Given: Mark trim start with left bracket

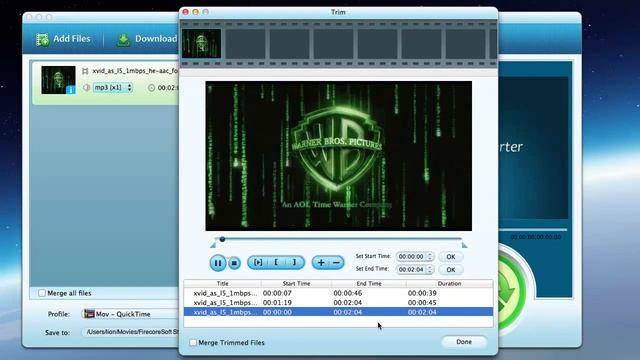Looking at the screenshot, I should pyautogui.click(x=276, y=262).
